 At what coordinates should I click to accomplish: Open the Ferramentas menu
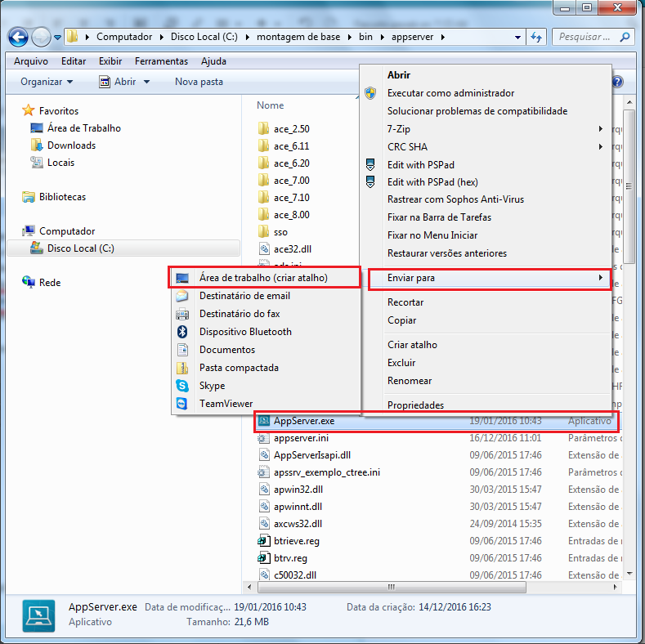coord(161,61)
